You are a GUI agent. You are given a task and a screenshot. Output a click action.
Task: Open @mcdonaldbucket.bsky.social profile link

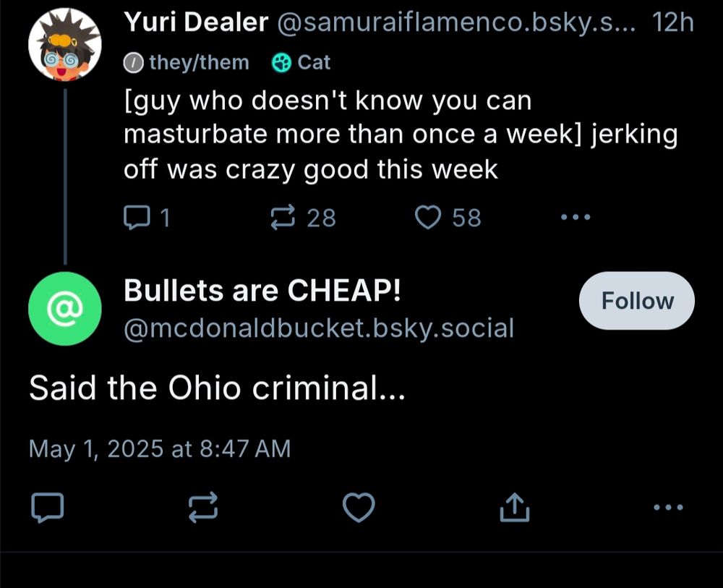click(x=319, y=328)
